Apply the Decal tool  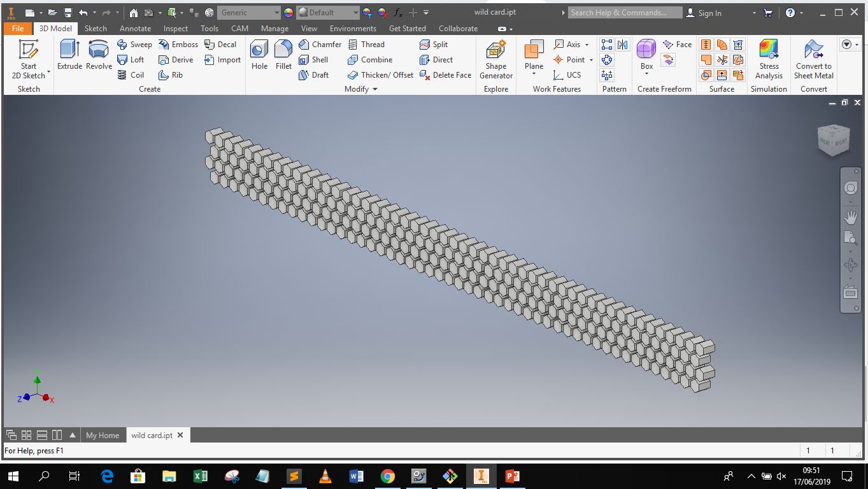coord(220,45)
